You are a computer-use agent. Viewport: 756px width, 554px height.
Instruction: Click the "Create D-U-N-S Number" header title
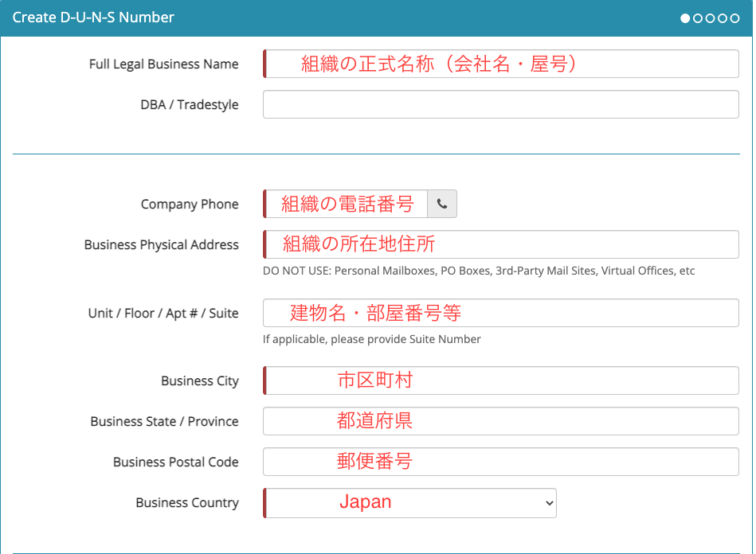coord(93,18)
